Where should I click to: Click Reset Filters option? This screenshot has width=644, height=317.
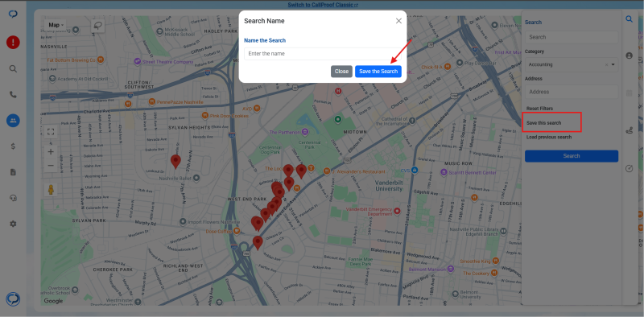coord(539,109)
